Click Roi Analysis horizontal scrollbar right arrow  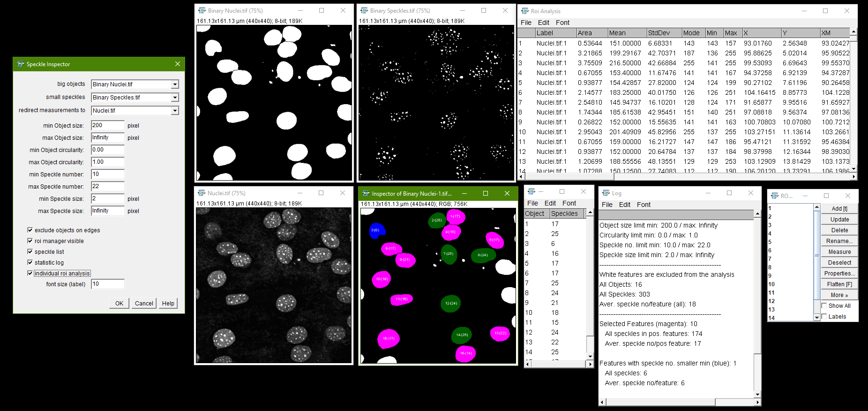[854, 176]
